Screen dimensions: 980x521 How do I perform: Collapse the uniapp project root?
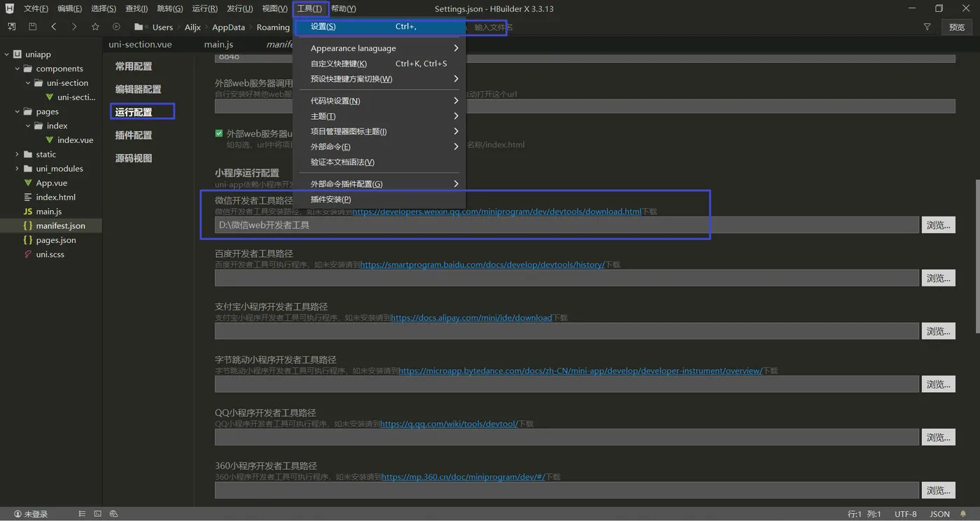coord(6,54)
